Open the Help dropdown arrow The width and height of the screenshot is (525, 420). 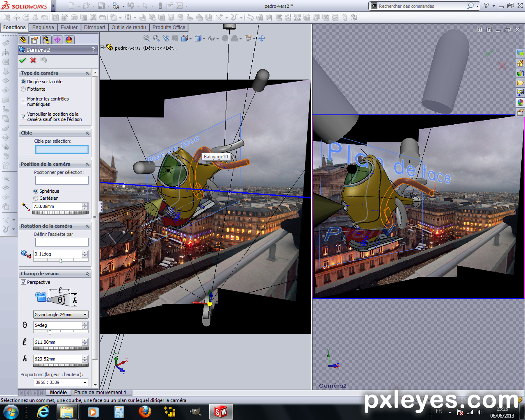493,6
